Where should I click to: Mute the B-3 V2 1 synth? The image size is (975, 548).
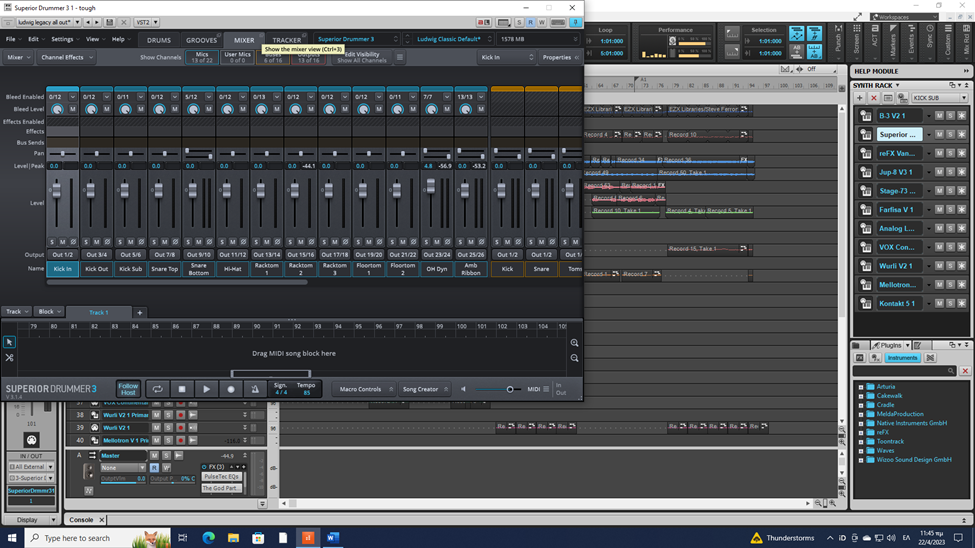[940, 116]
